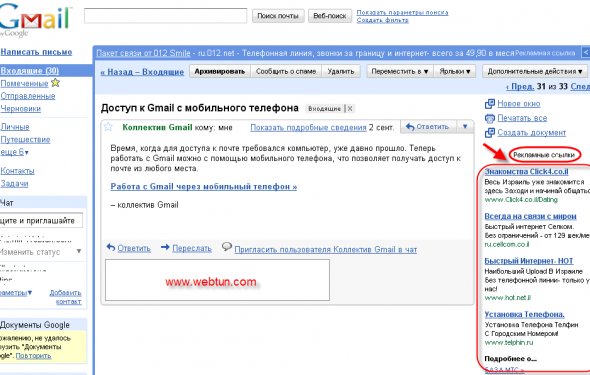The image size is (590, 375).
Task: Click the Архивировать button
Action: tap(220, 71)
